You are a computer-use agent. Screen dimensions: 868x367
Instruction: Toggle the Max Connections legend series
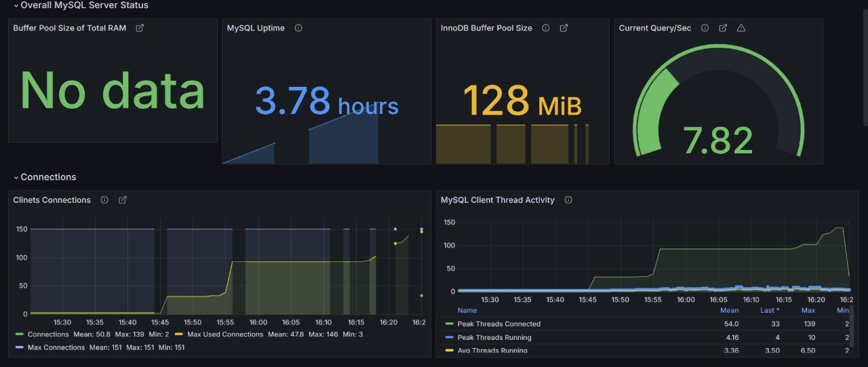click(56, 347)
